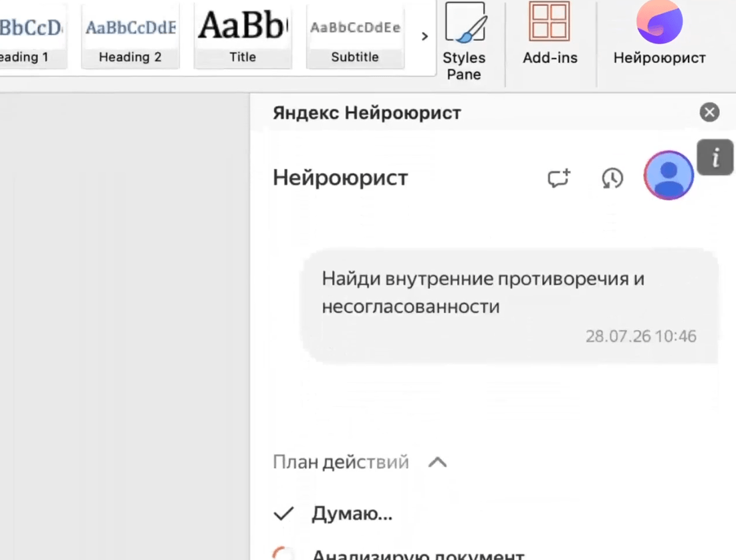
Task: Collapse the План действий section
Action: click(437, 463)
